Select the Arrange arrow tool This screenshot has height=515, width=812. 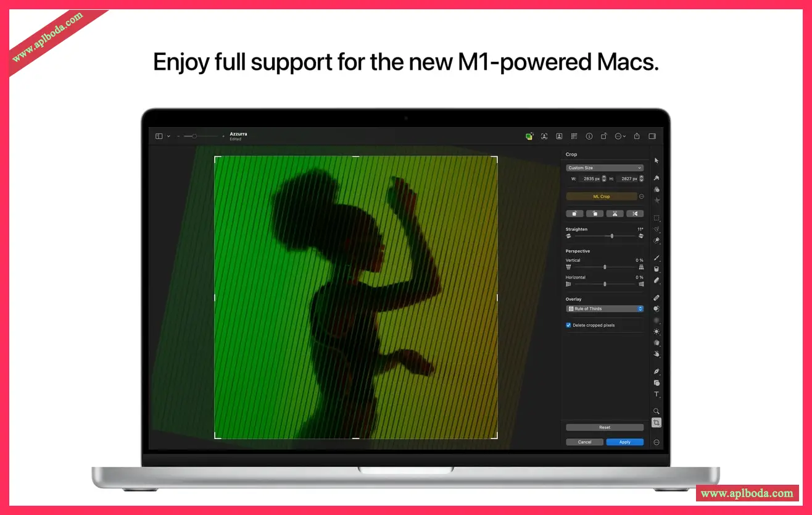click(x=657, y=161)
